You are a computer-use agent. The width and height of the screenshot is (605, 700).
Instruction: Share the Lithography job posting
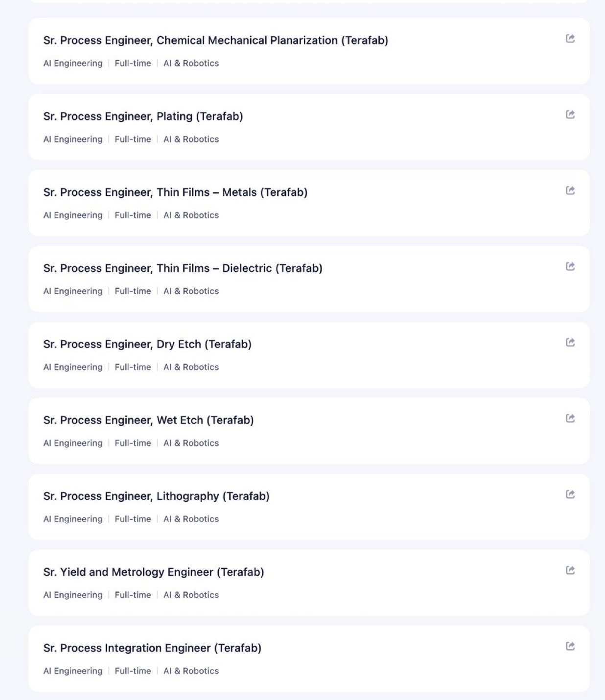(x=570, y=494)
